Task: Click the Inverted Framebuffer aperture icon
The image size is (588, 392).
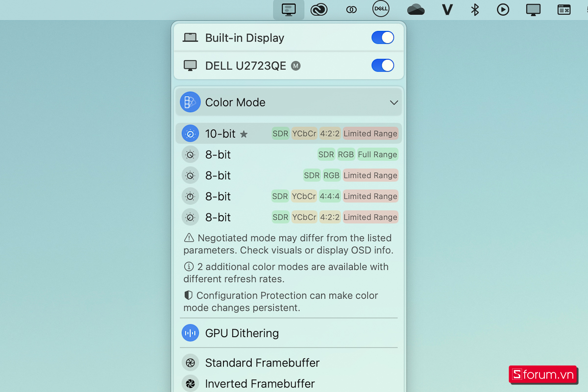Action: (x=190, y=383)
